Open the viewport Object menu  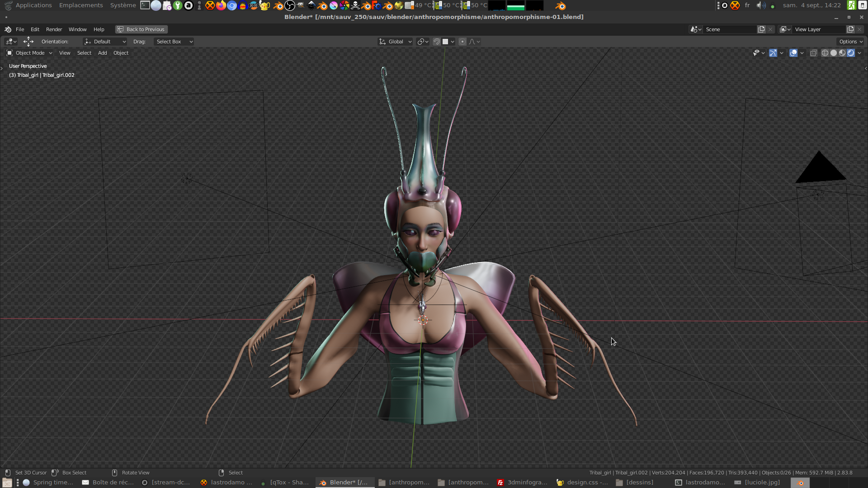click(121, 53)
